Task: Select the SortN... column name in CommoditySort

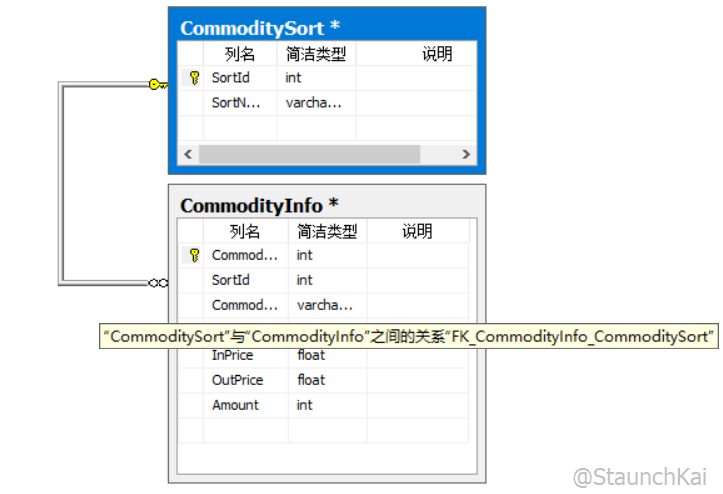Action: 236,102
